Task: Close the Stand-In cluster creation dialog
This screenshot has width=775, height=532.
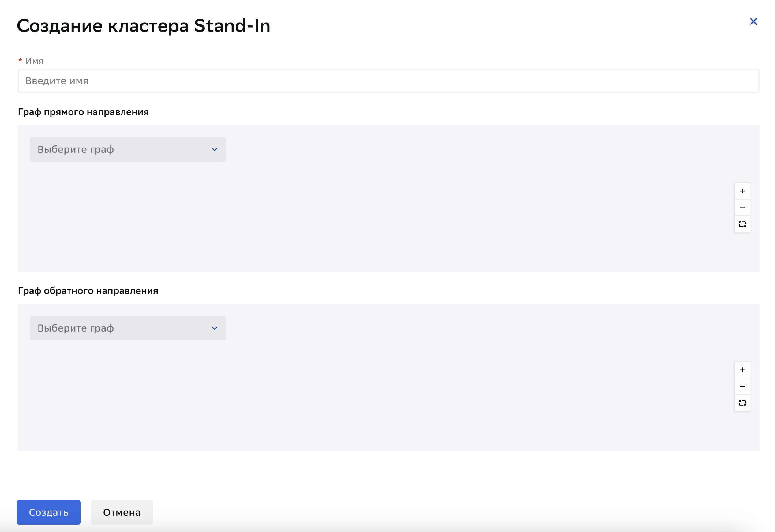Action: [x=753, y=22]
